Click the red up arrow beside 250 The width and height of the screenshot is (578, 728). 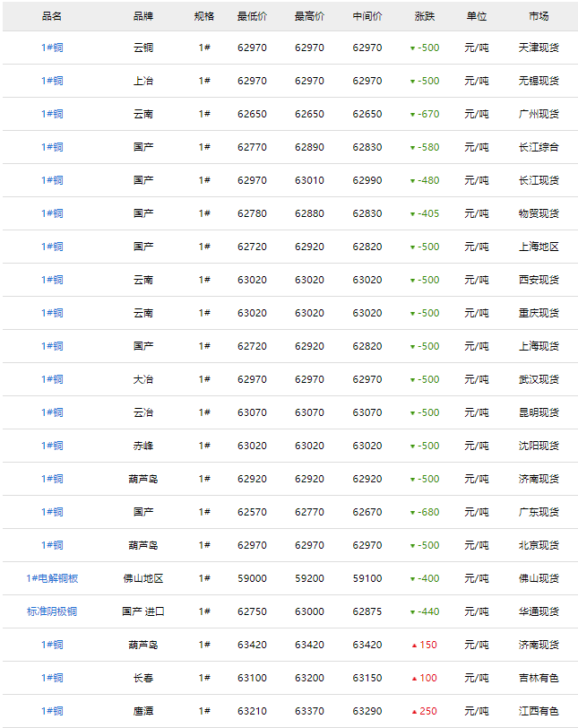pos(414,711)
